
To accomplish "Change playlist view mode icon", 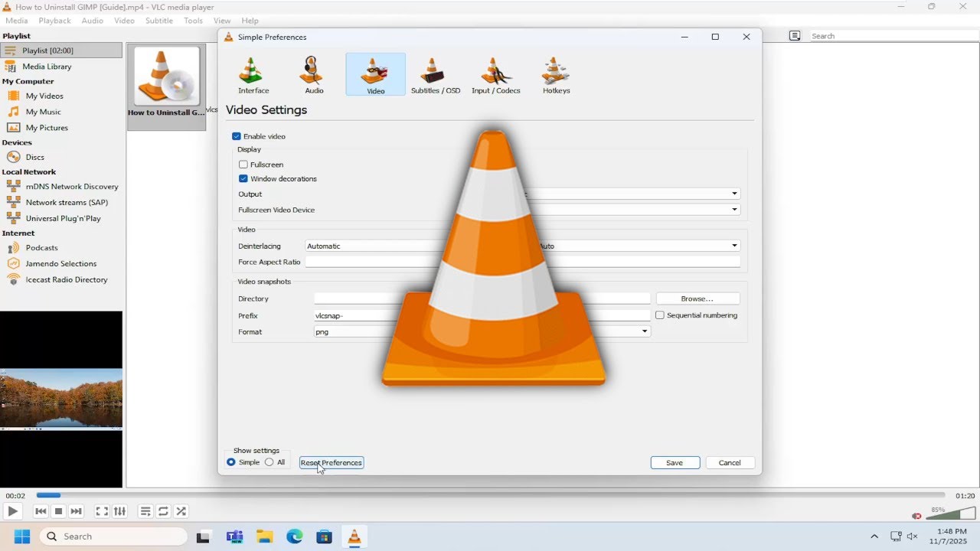I will tap(795, 36).
